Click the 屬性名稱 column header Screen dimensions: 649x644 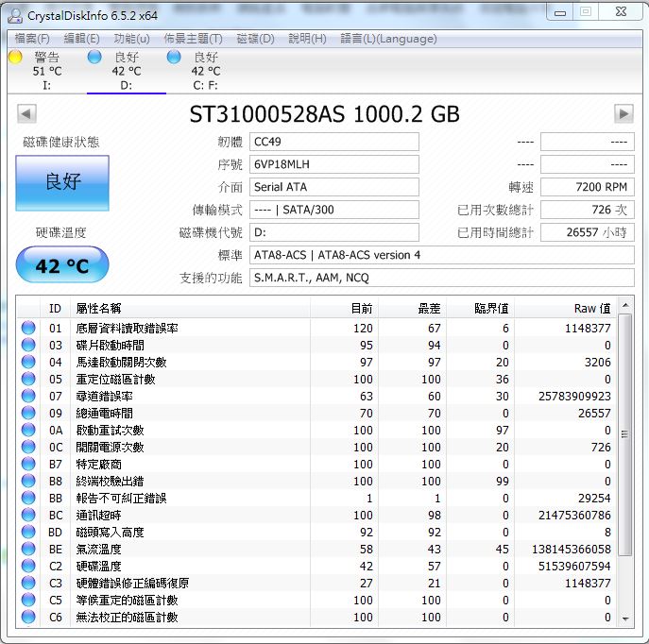(x=191, y=308)
